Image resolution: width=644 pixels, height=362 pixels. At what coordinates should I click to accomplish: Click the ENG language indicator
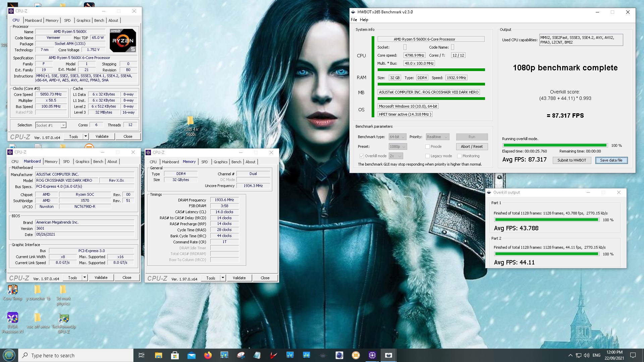(596, 355)
